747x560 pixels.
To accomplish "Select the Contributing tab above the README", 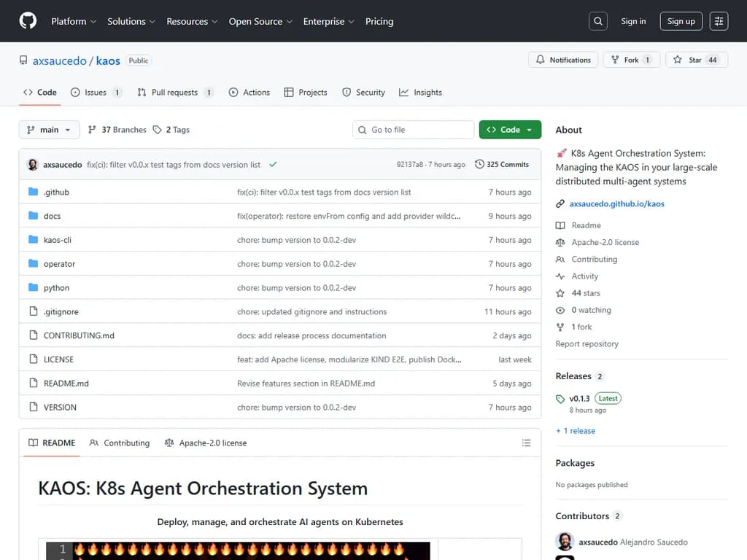I will click(x=125, y=443).
